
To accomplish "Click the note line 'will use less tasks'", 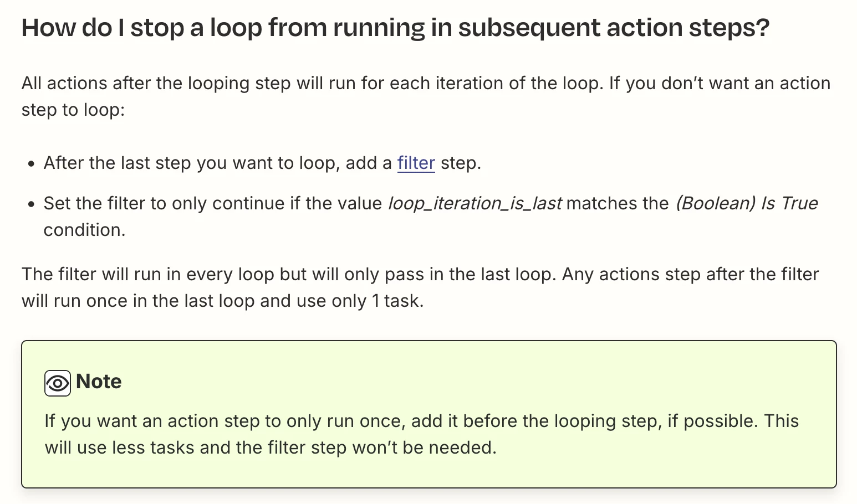I will tap(271, 448).
